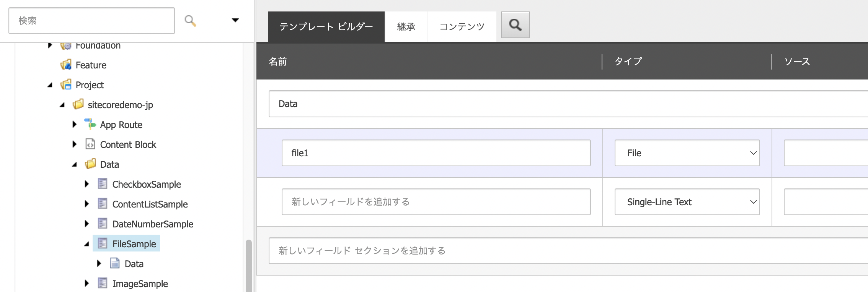Expand the ImageSample node
Screen dimensions: 868x292
pos(87,284)
